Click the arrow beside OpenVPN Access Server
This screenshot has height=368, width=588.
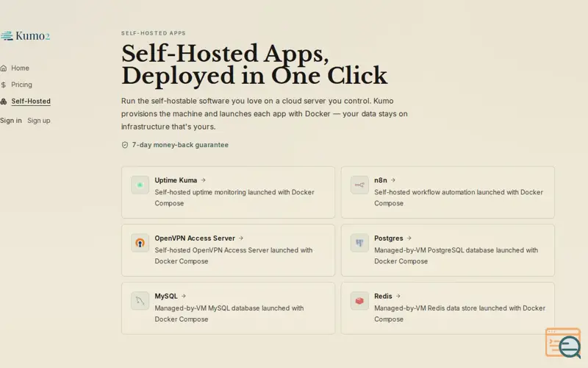[x=241, y=238]
